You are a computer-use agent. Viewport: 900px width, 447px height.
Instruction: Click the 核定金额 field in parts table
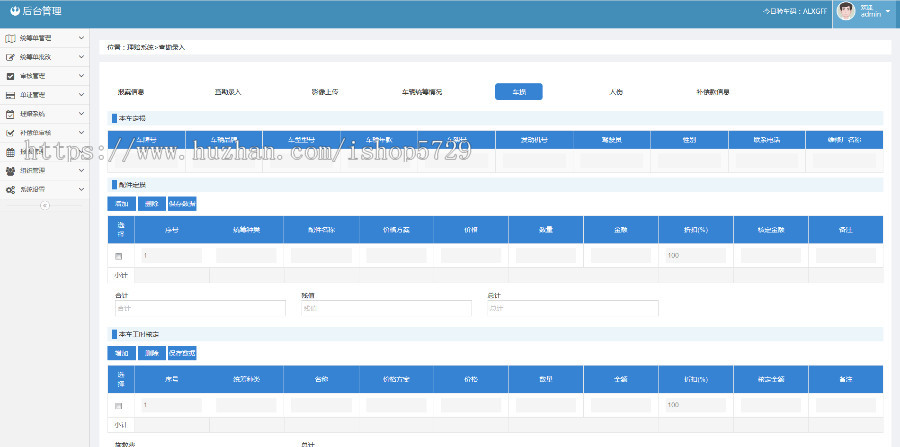pos(771,255)
